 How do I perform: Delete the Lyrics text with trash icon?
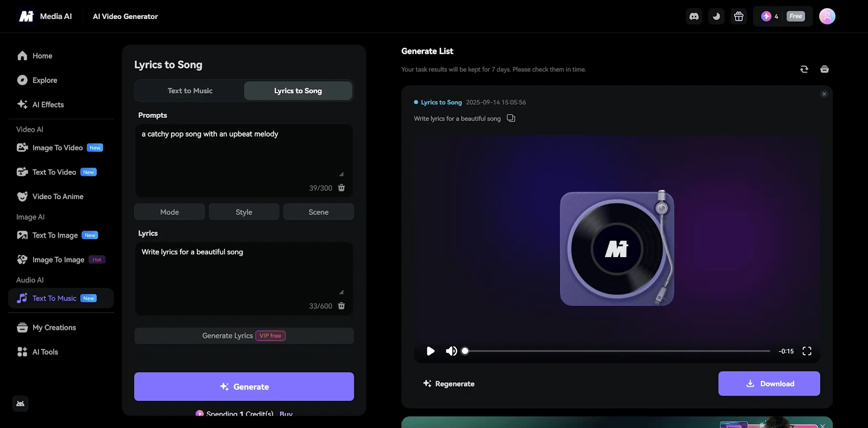(x=341, y=306)
